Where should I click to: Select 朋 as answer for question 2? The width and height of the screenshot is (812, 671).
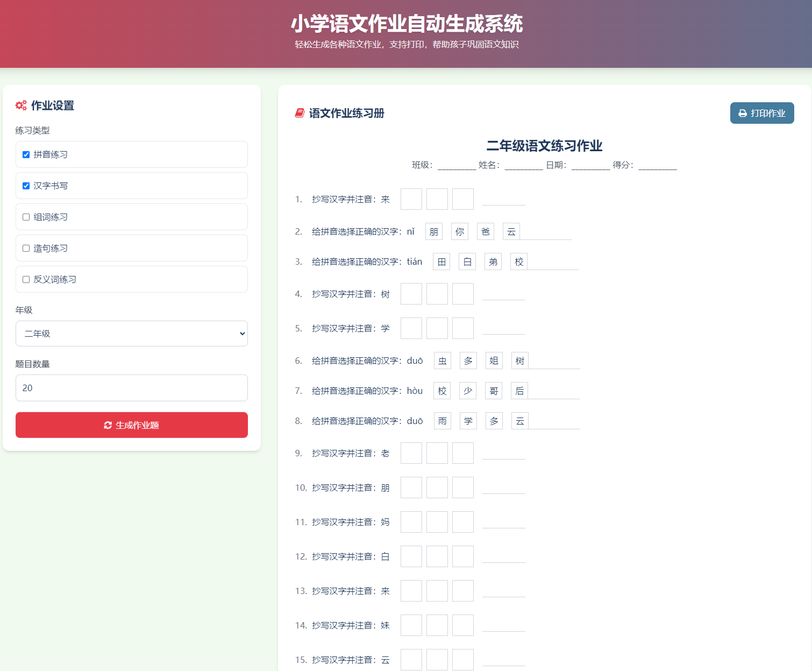(433, 231)
